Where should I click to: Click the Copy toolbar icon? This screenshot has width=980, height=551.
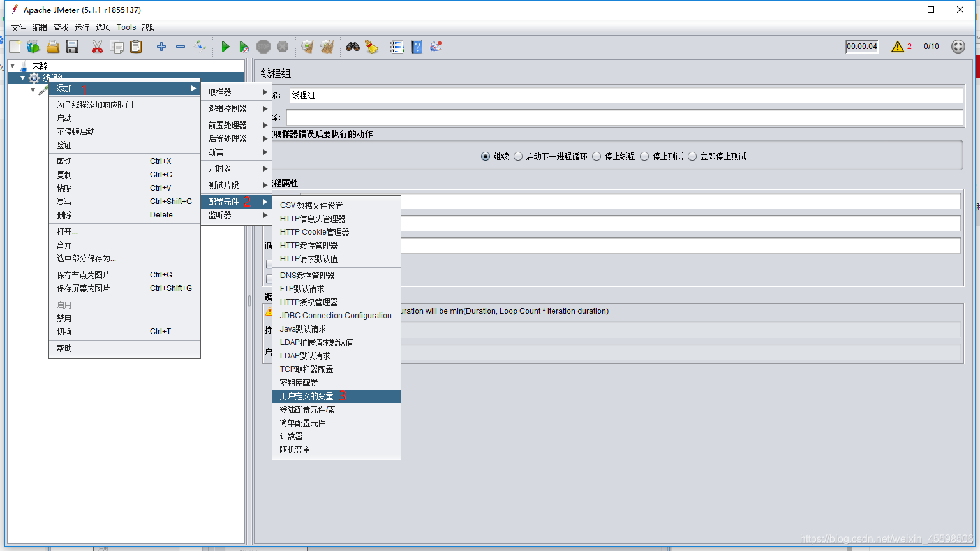[x=117, y=47]
